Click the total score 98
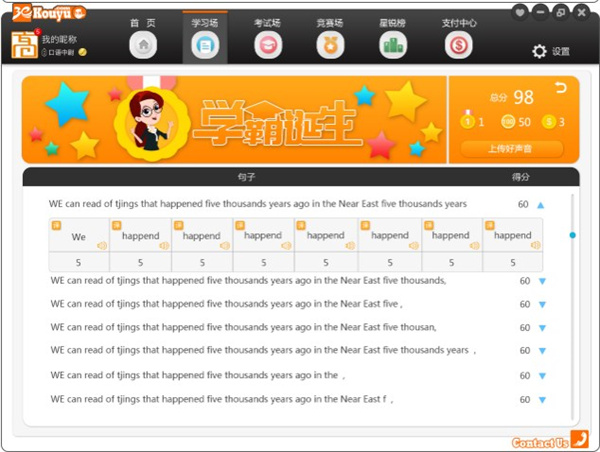The image size is (600, 452). (523, 97)
